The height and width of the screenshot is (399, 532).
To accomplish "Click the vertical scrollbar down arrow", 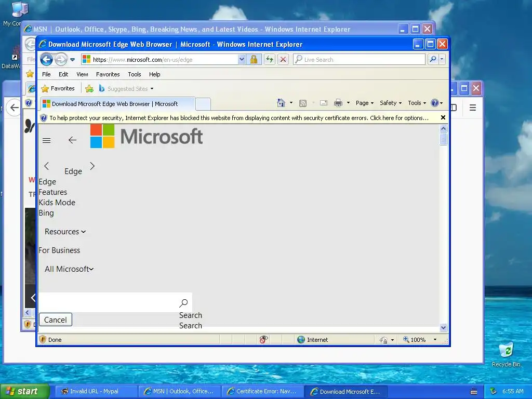I will point(443,328).
